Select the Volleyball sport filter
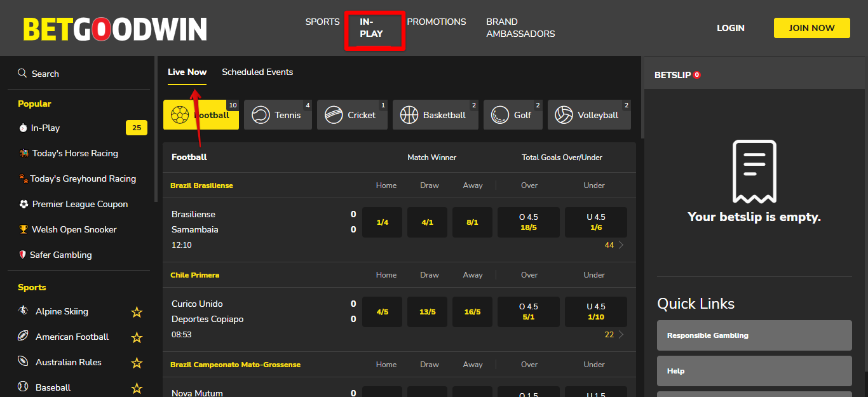 [x=589, y=115]
